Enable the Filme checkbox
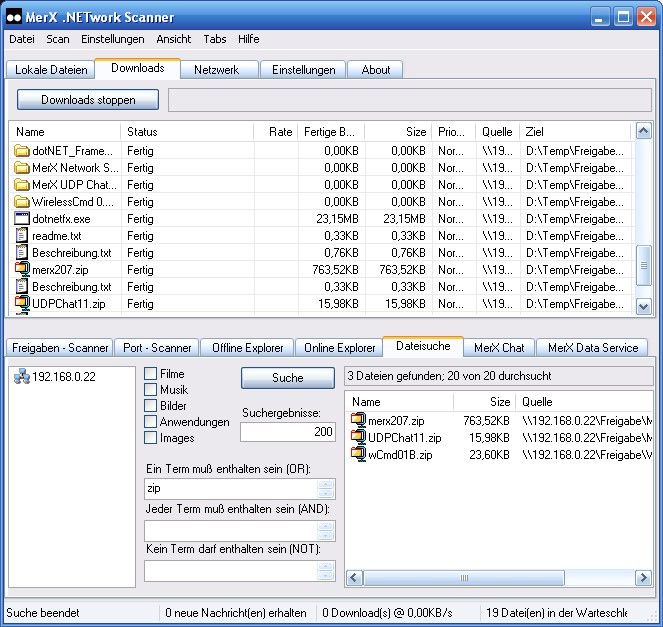The height and width of the screenshot is (627, 663). [151, 374]
